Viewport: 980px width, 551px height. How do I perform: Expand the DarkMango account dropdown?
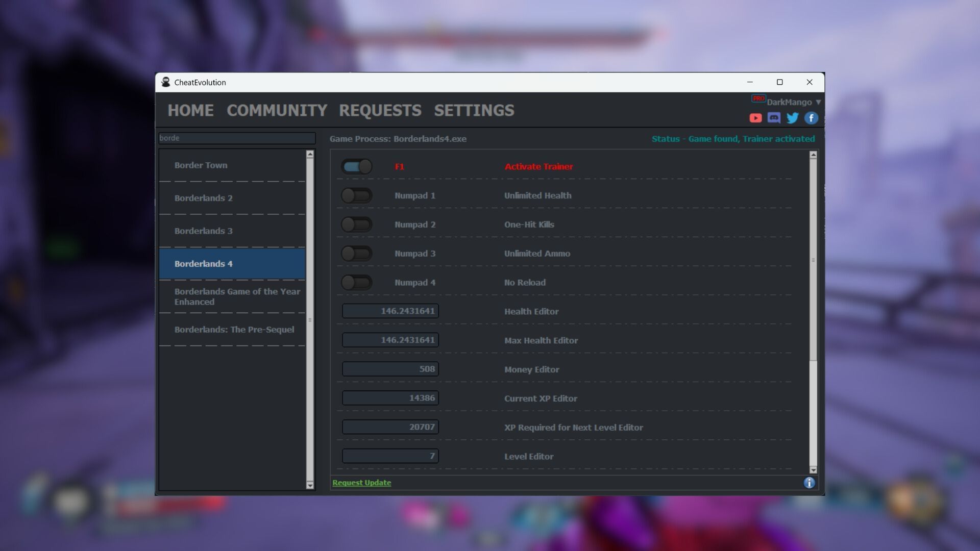click(818, 102)
